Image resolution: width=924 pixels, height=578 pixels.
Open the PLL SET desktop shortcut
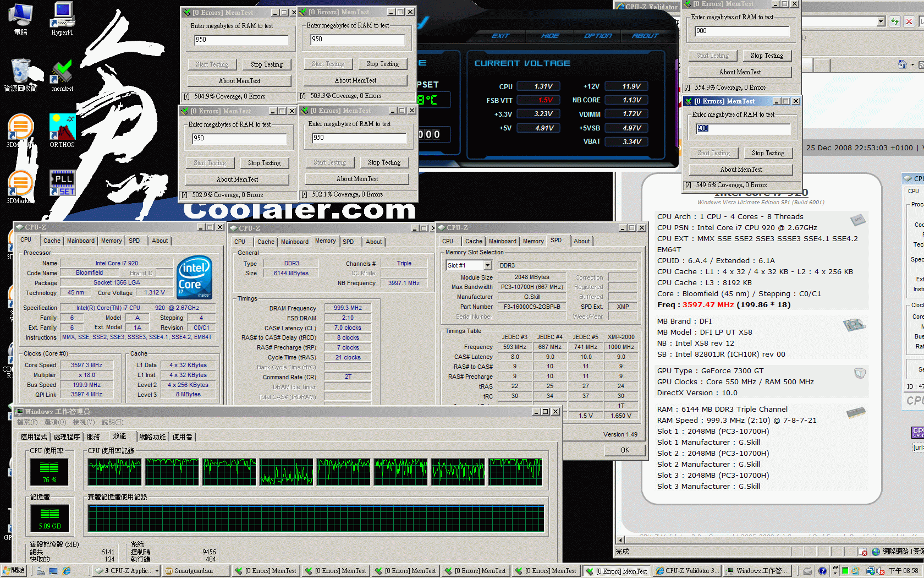coord(63,183)
